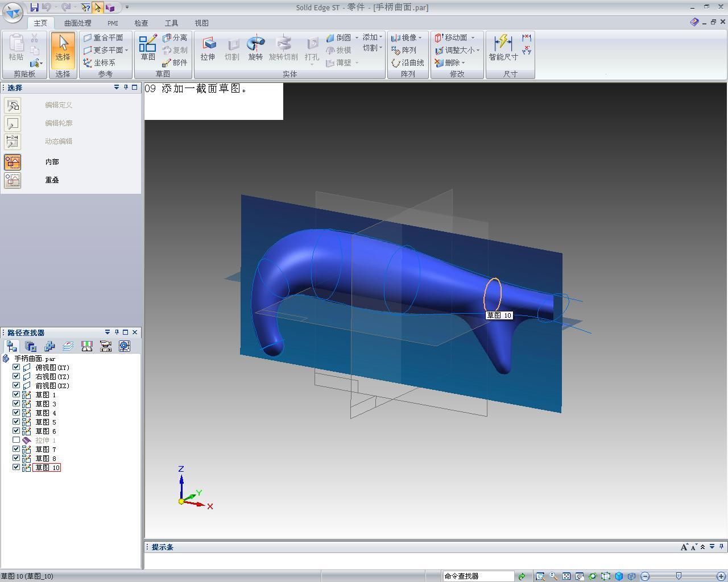
Task: Click the 命令查找器 command finder field
Action: tap(478, 576)
